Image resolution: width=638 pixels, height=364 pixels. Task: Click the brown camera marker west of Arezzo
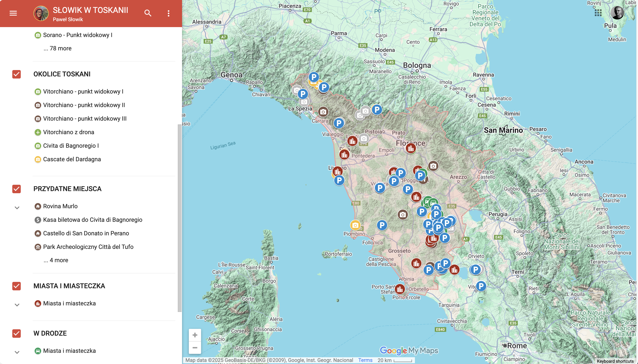(x=433, y=166)
